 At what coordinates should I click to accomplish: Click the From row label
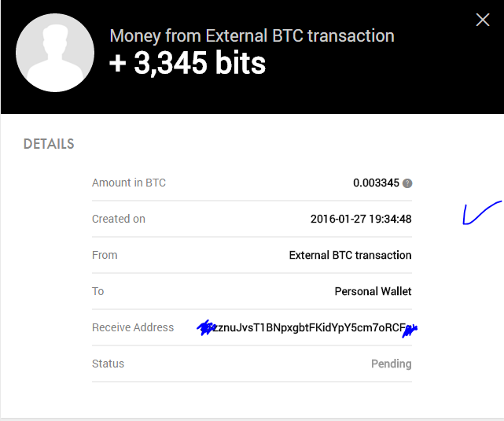tap(105, 256)
